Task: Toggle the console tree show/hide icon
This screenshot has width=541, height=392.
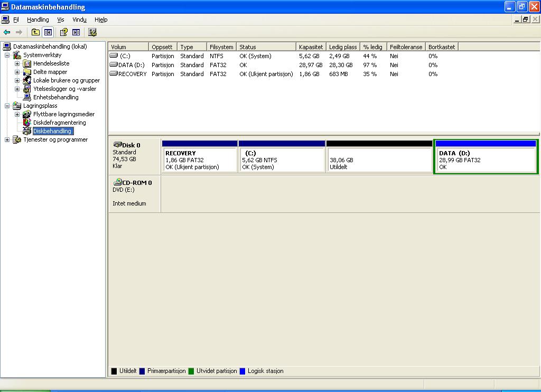Action: [x=48, y=32]
